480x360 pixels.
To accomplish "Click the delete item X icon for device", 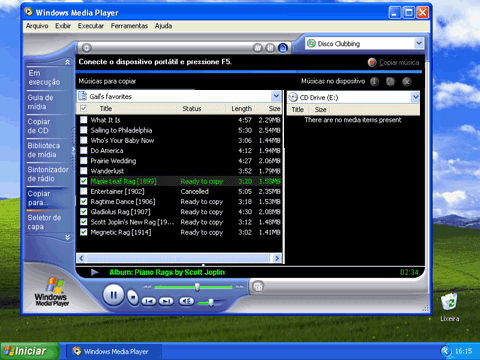I will 407,81.
